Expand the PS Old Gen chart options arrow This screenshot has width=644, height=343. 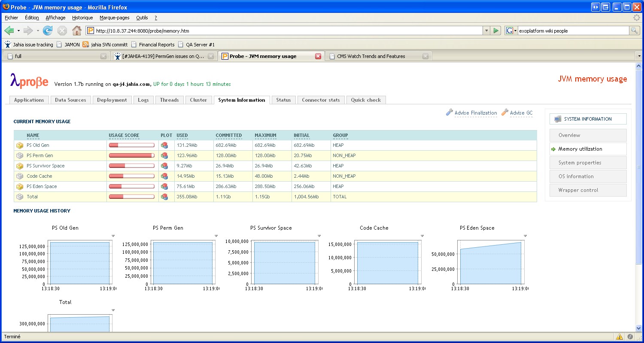coord(113,236)
